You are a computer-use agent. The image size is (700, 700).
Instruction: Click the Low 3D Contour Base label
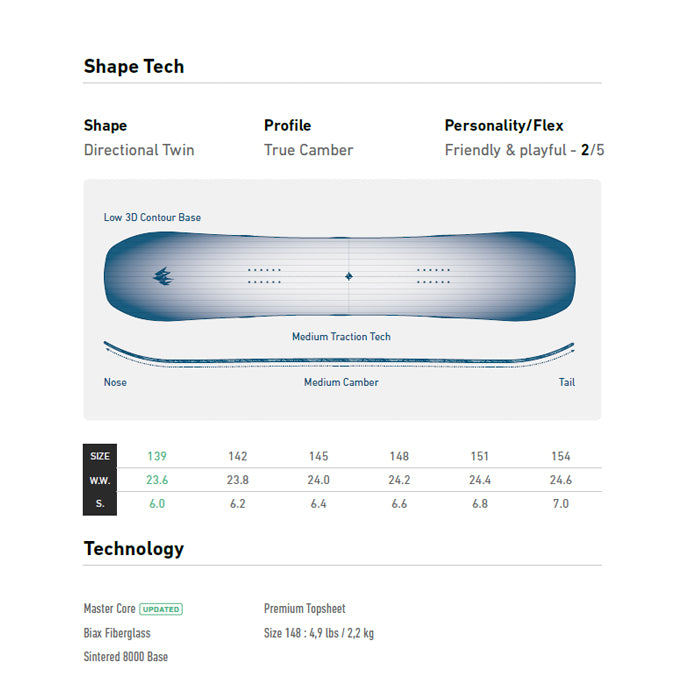coord(152,217)
